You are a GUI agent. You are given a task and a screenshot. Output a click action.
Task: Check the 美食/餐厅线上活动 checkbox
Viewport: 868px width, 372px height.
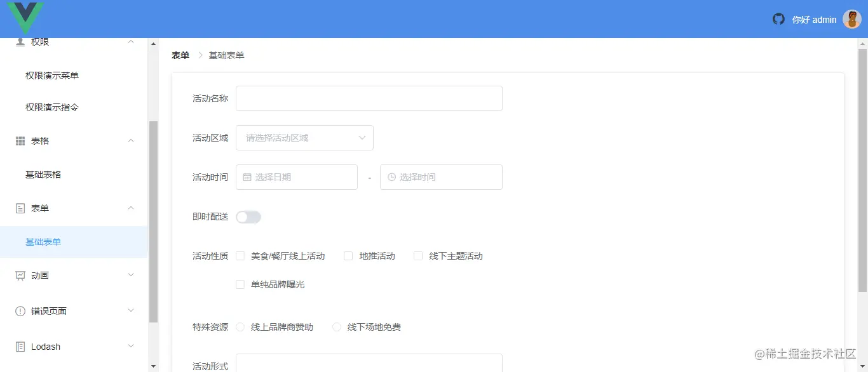[x=240, y=256]
